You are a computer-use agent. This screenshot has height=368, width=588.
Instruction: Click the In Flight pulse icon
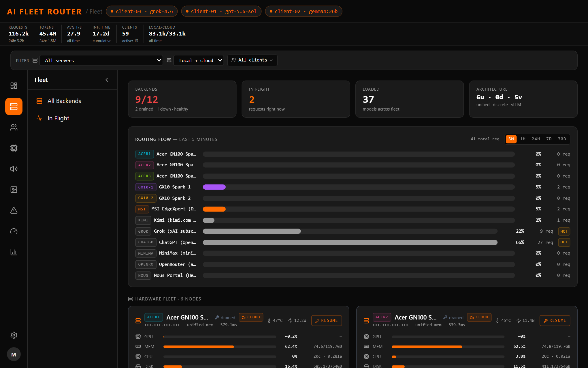tap(39, 118)
